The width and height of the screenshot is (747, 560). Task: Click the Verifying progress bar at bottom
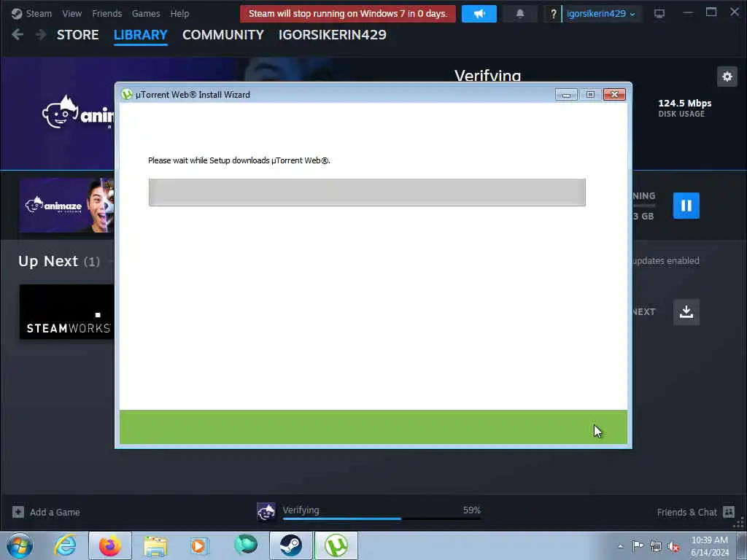point(382,518)
